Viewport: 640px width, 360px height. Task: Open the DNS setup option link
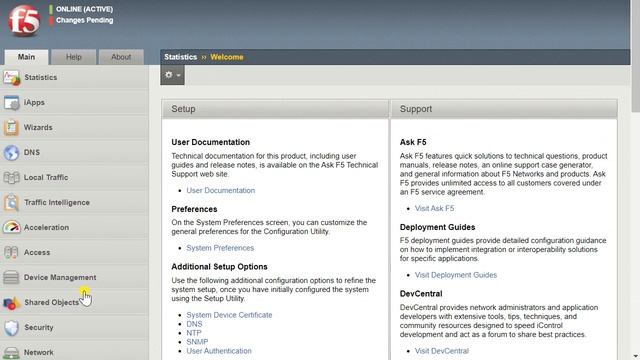click(194, 324)
